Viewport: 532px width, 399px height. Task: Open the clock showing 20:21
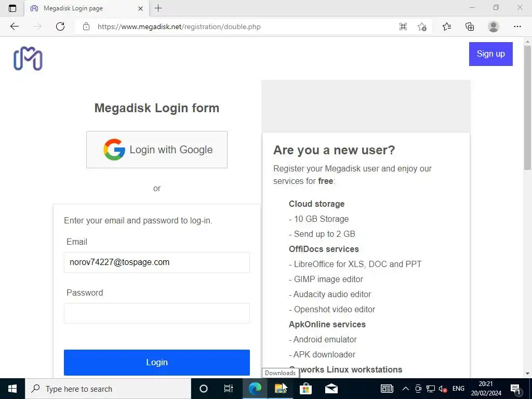tap(486, 389)
